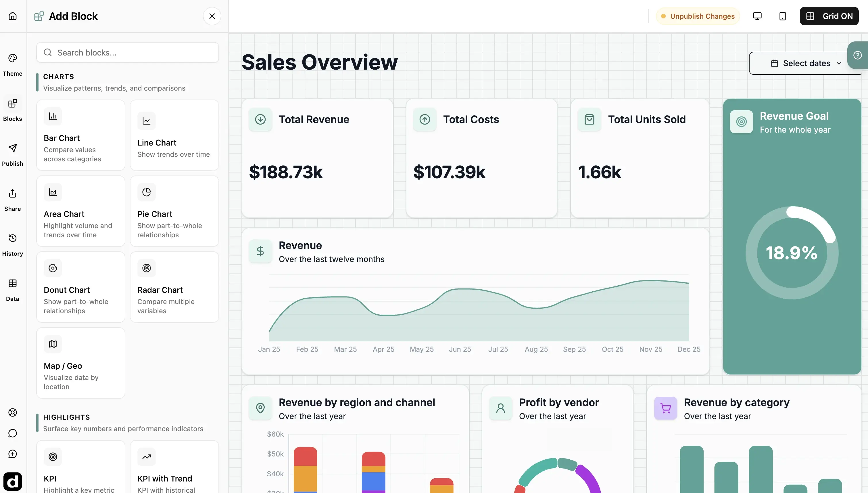Image resolution: width=868 pixels, height=493 pixels.
Task: Click the Jun 25 axis label
Action: point(460,349)
